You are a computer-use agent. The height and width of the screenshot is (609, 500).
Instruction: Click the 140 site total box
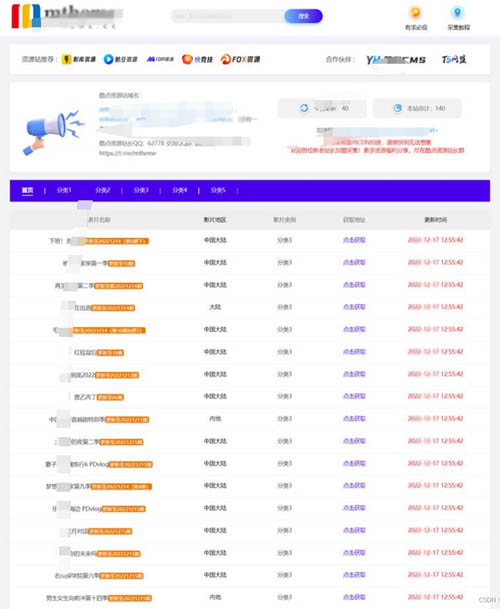click(x=417, y=108)
